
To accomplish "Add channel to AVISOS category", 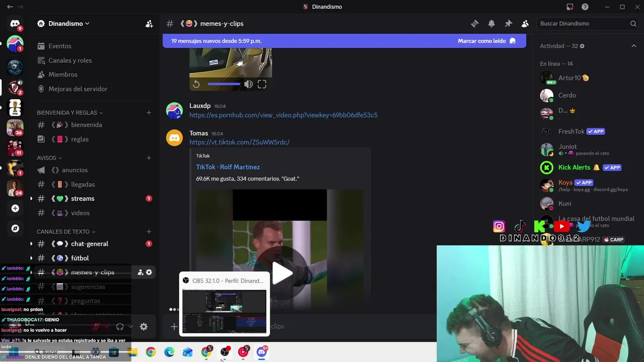I will click(149, 158).
